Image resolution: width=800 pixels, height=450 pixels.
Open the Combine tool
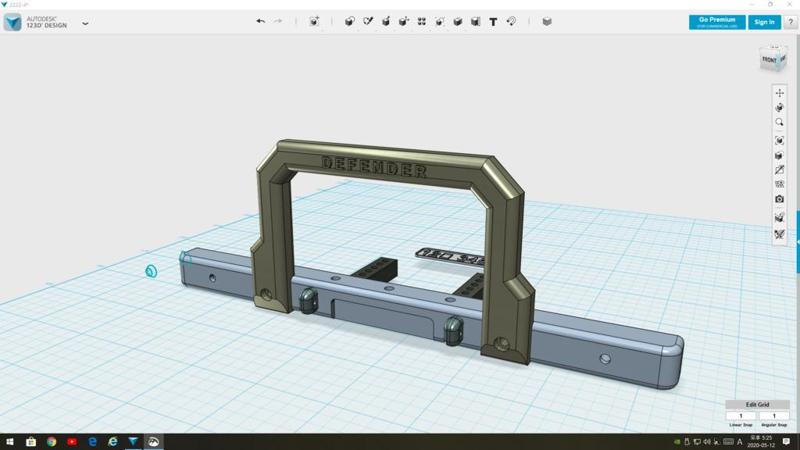pyautogui.click(x=458, y=21)
